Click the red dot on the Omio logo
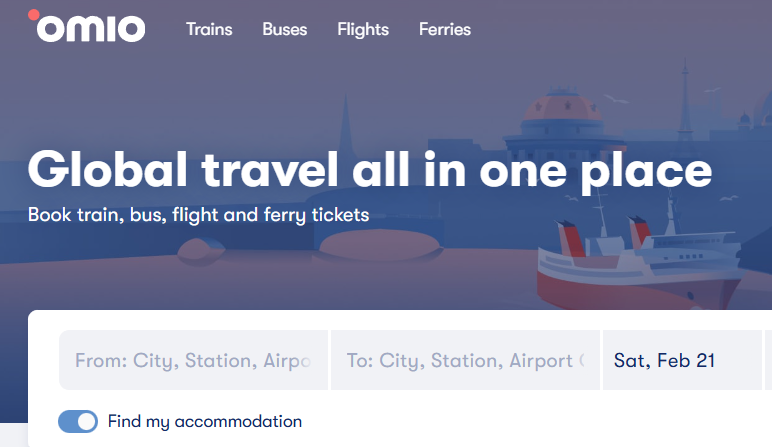772x447 pixels. pyautogui.click(x=34, y=15)
